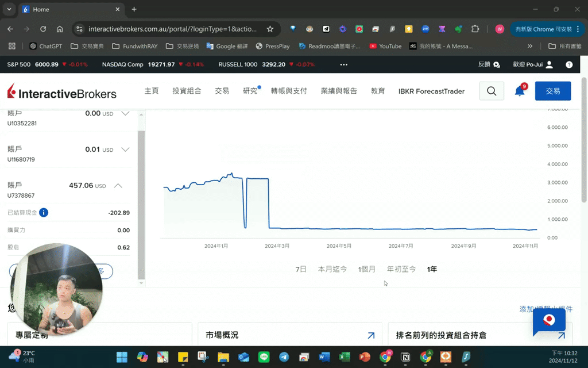The height and width of the screenshot is (368, 588).
Task: Click the site info icon in address bar
Action: pyautogui.click(x=79, y=29)
